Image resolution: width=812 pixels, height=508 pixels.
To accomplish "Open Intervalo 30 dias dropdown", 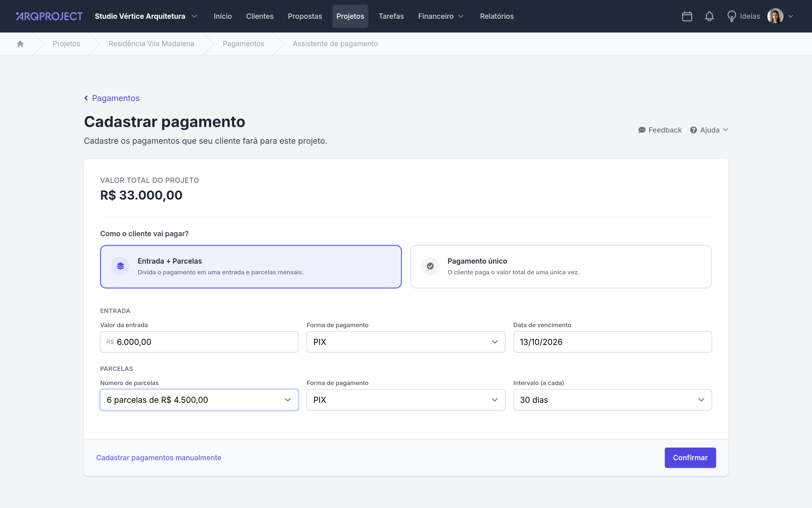I will pyautogui.click(x=612, y=400).
